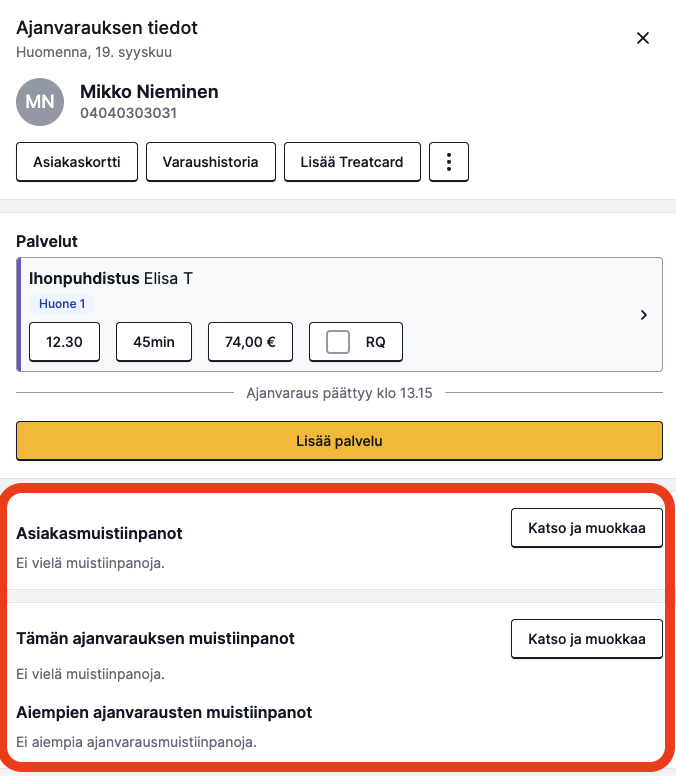Click the yellow Lisää palvelu button
The width and height of the screenshot is (676, 776).
pyautogui.click(x=339, y=441)
